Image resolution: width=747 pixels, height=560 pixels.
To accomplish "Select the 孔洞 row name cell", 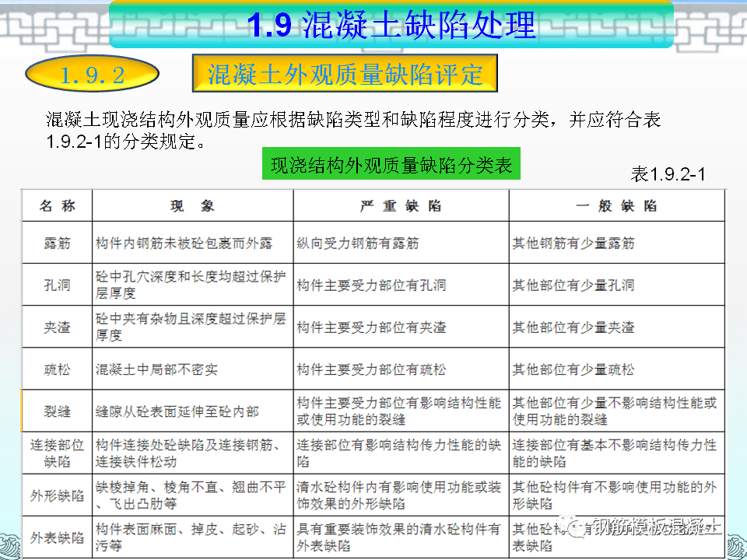I will (x=58, y=285).
